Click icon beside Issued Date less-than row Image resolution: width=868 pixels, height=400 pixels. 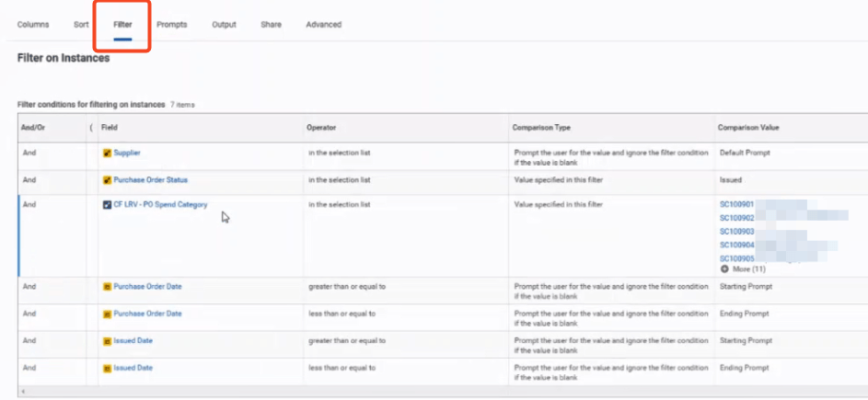[x=108, y=369]
